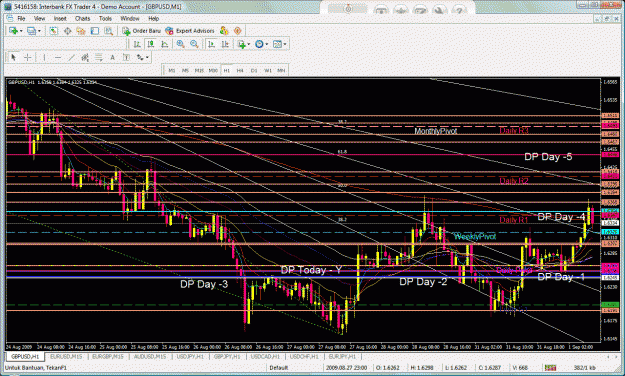Select the Equidistant Channel tool
625x376 pixels.
85,58
